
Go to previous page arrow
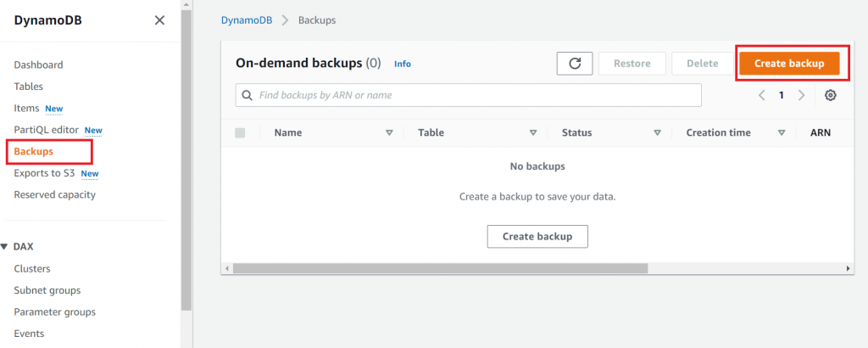click(762, 95)
